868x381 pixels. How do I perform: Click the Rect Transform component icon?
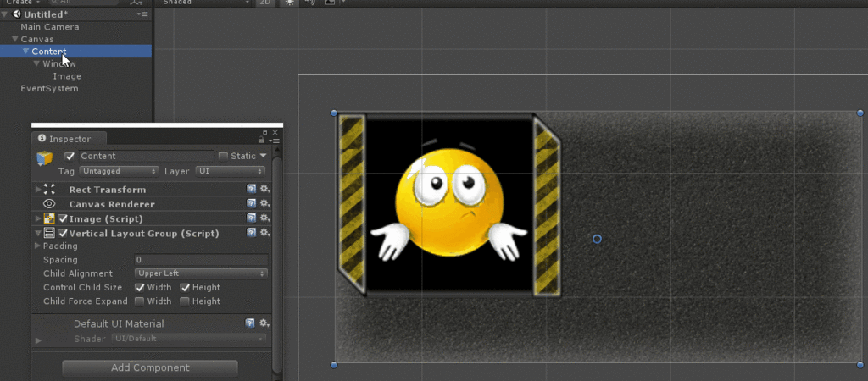[48, 189]
